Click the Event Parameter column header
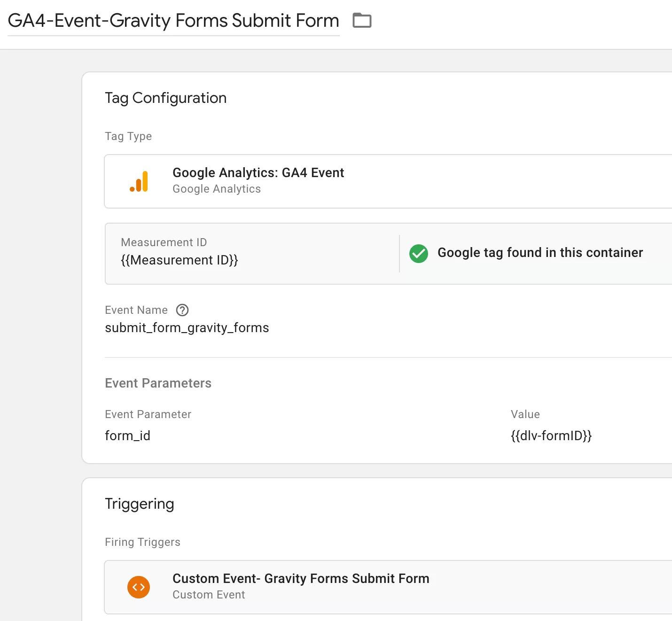The height and width of the screenshot is (621, 672). 148,414
